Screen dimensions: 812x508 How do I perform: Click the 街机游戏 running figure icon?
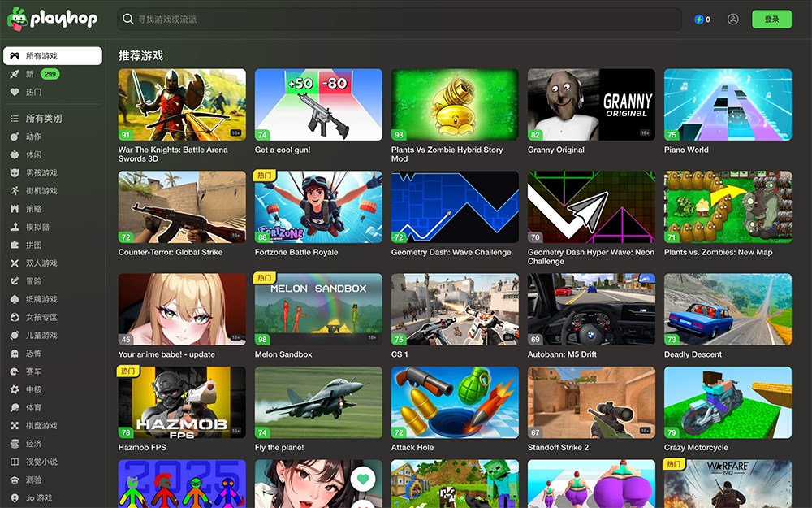click(x=15, y=191)
